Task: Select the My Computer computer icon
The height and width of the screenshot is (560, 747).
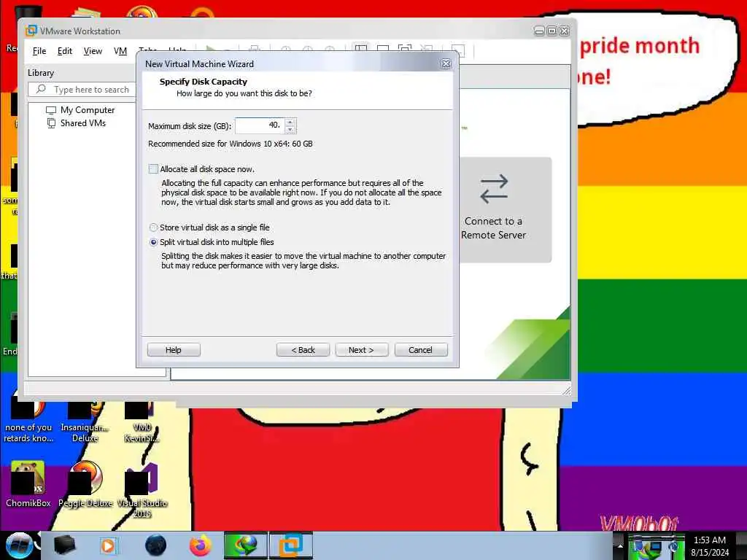Action: click(51, 110)
